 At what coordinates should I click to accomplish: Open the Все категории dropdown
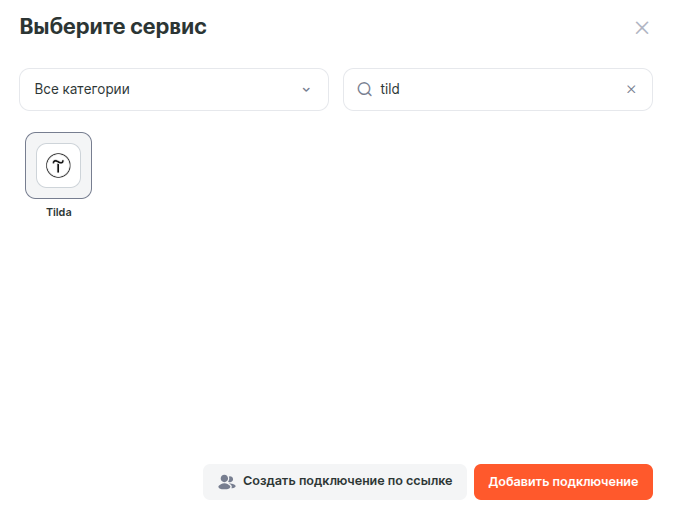(173, 89)
